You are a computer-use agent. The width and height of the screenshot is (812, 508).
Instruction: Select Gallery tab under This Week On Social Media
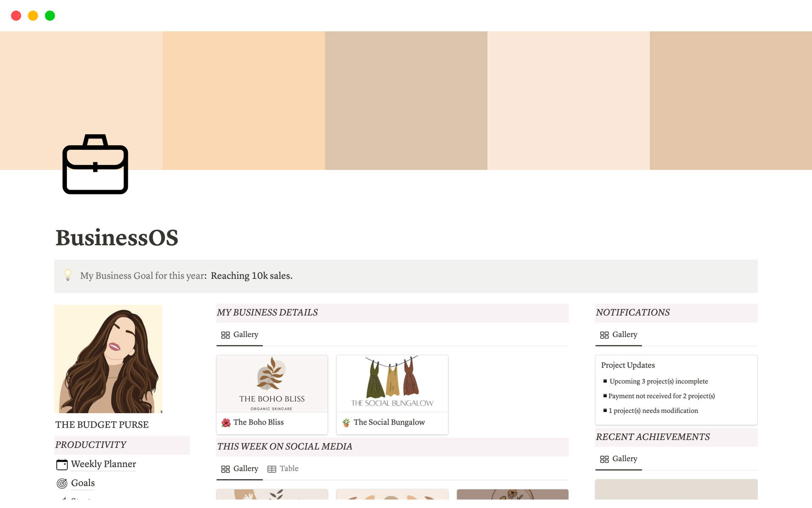click(240, 469)
